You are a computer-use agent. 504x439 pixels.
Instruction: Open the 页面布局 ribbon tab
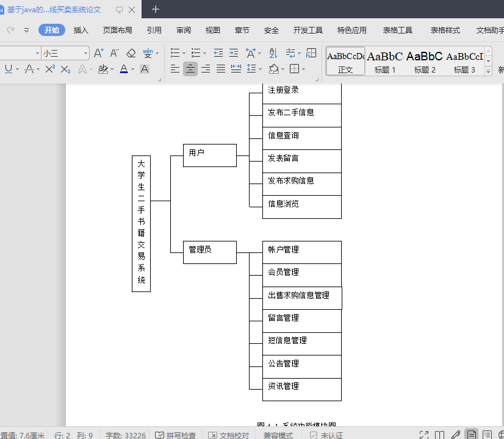coord(117,30)
